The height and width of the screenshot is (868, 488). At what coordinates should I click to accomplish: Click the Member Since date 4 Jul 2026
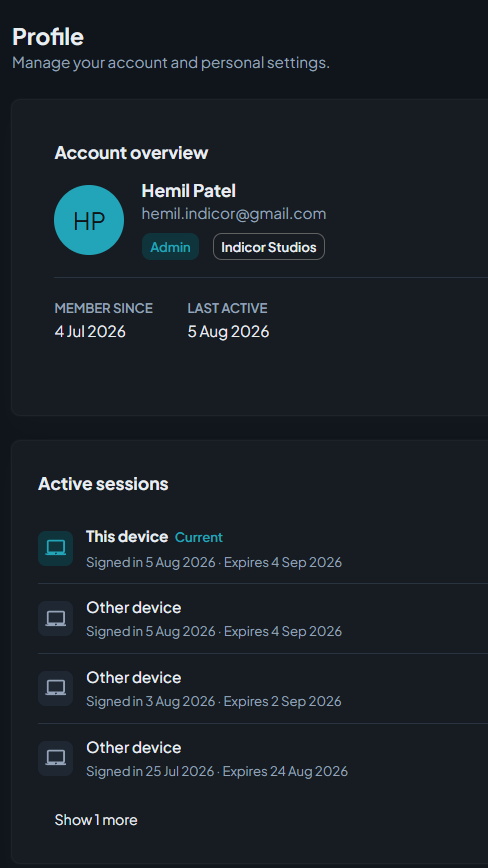pyautogui.click(x=90, y=332)
